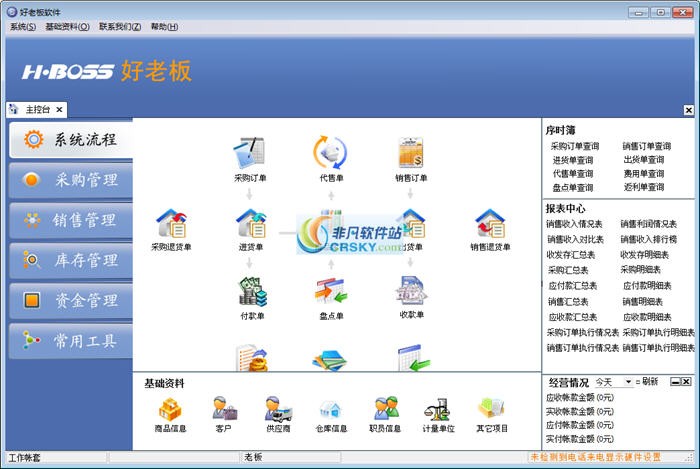Open the 计量单位 unit of measure icon
This screenshot has width=700, height=469.
pyautogui.click(x=438, y=409)
